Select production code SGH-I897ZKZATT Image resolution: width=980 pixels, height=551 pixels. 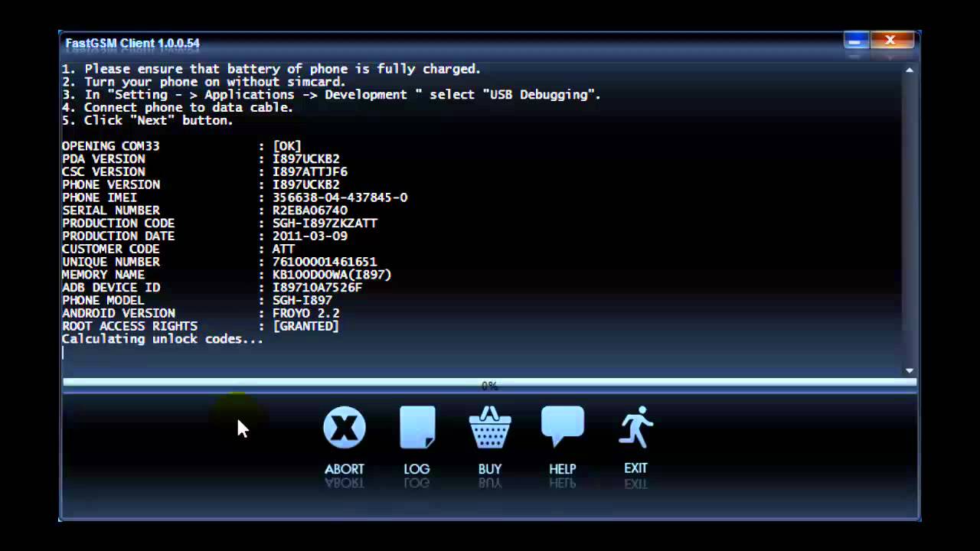[325, 223]
